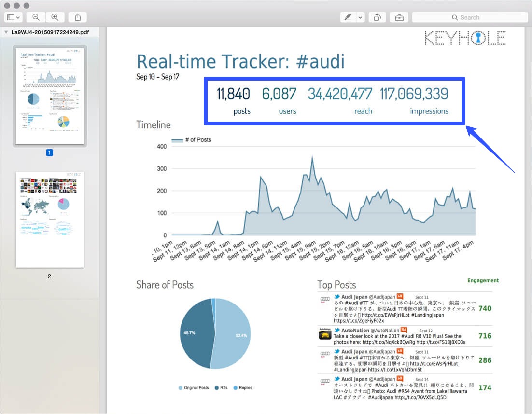Select the Zoom Out magnifier tool

[36, 17]
